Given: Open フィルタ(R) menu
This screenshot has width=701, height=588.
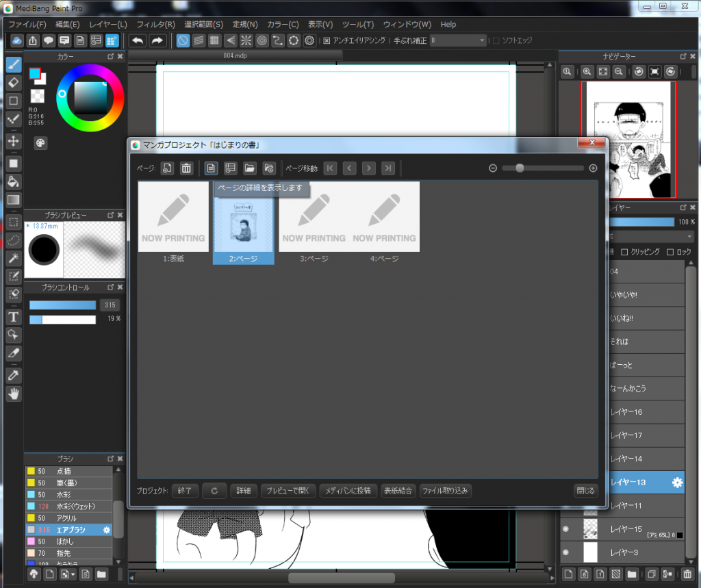Looking at the screenshot, I should tap(155, 25).
